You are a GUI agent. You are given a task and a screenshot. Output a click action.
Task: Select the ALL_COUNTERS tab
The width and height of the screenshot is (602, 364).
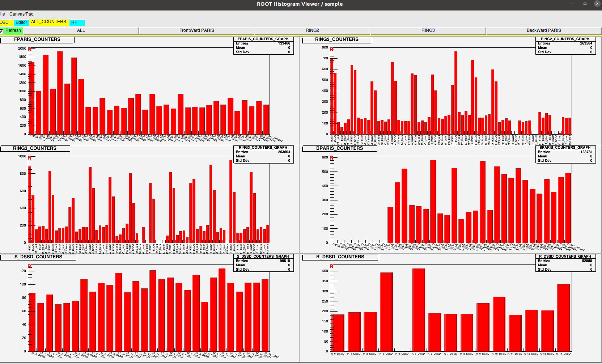(x=48, y=22)
